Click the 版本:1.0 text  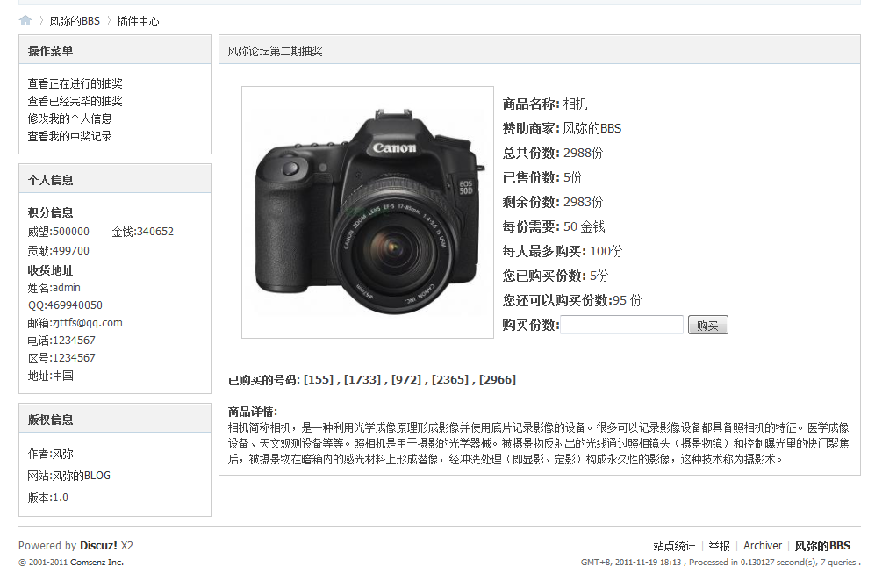coord(48,498)
